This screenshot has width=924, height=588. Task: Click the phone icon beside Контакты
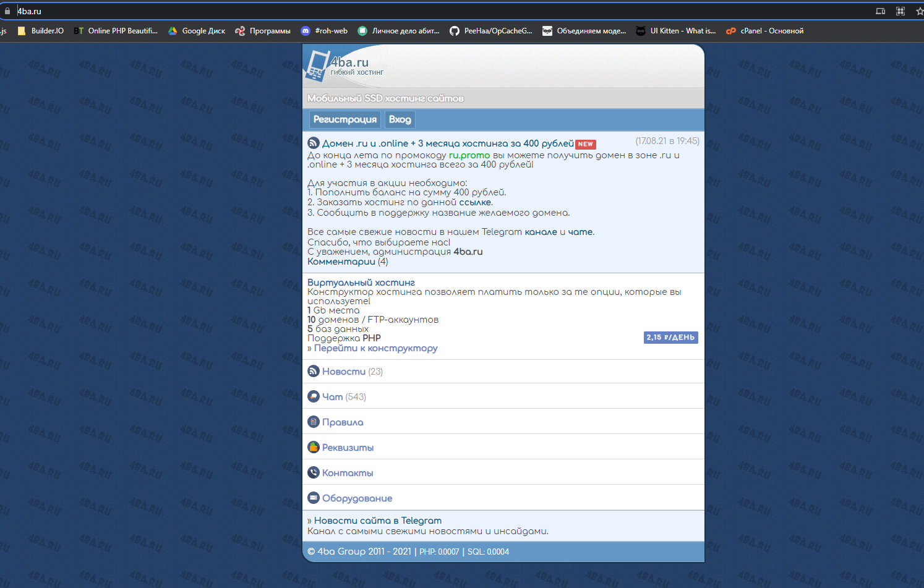(314, 472)
